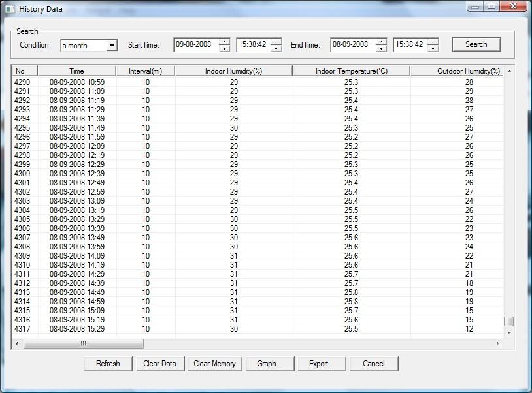The width and height of the screenshot is (532, 393).
Task: Open the Condition dropdown showing 'a month'
Action: (x=112, y=46)
